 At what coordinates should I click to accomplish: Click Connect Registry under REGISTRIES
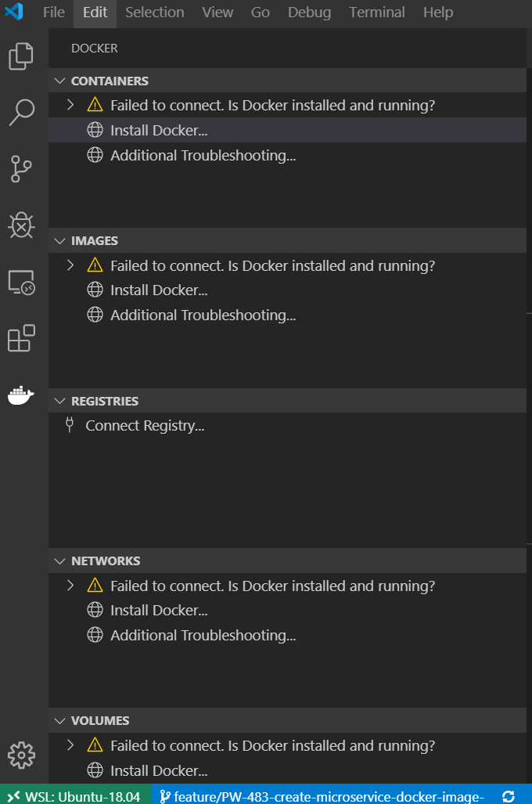(x=145, y=425)
